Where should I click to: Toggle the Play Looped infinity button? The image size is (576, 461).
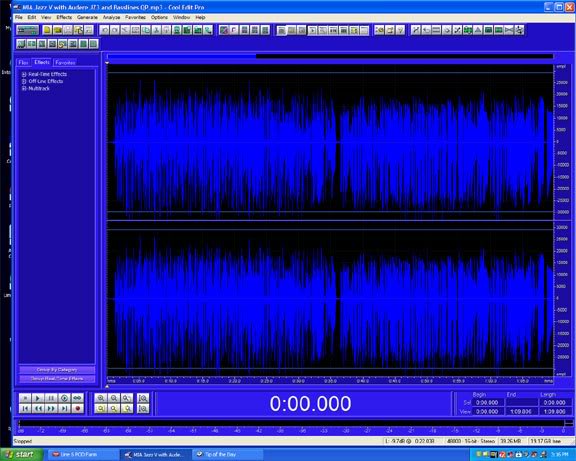(78, 398)
